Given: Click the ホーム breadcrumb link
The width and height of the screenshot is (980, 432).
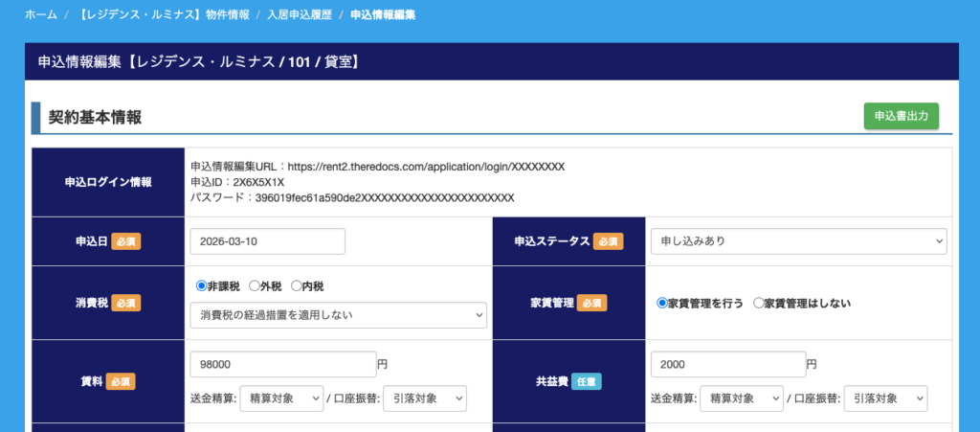Looking at the screenshot, I should pyautogui.click(x=40, y=15).
